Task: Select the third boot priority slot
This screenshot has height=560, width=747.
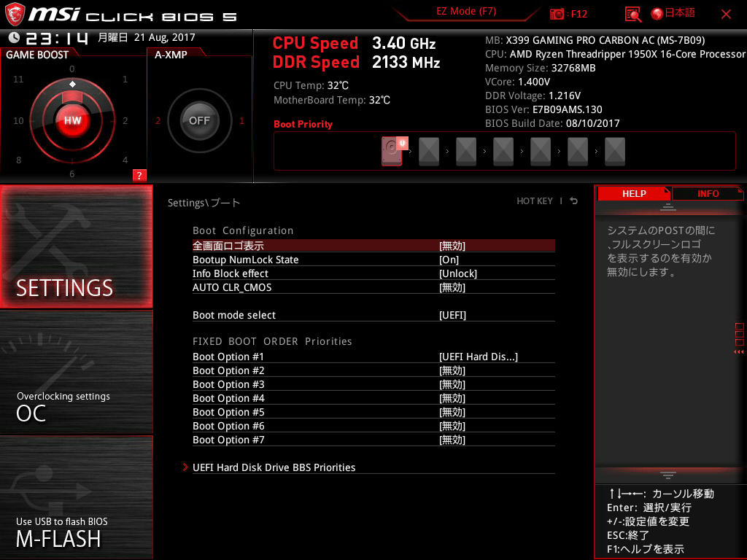Action: coord(466,152)
